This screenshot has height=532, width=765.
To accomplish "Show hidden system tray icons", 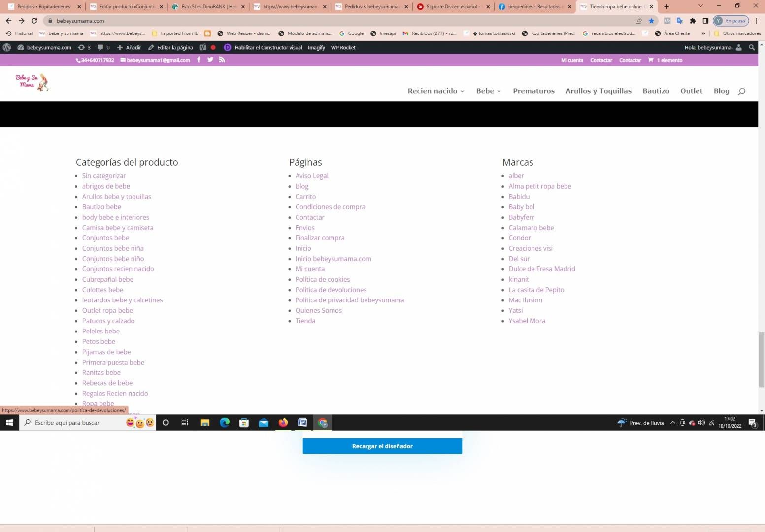I will tap(672, 423).
